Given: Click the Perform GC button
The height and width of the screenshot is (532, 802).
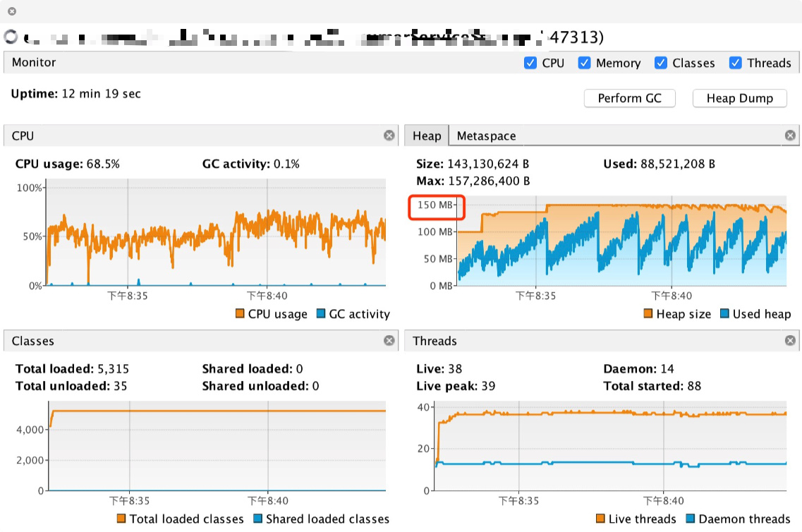Looking at the screenshot, I should click(630, 98).
